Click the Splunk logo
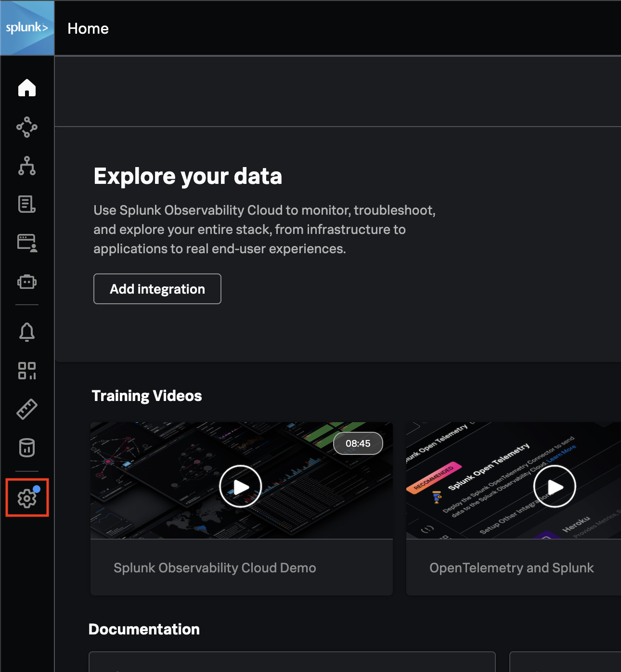This screenshot has height=672, width=621. 27,28
